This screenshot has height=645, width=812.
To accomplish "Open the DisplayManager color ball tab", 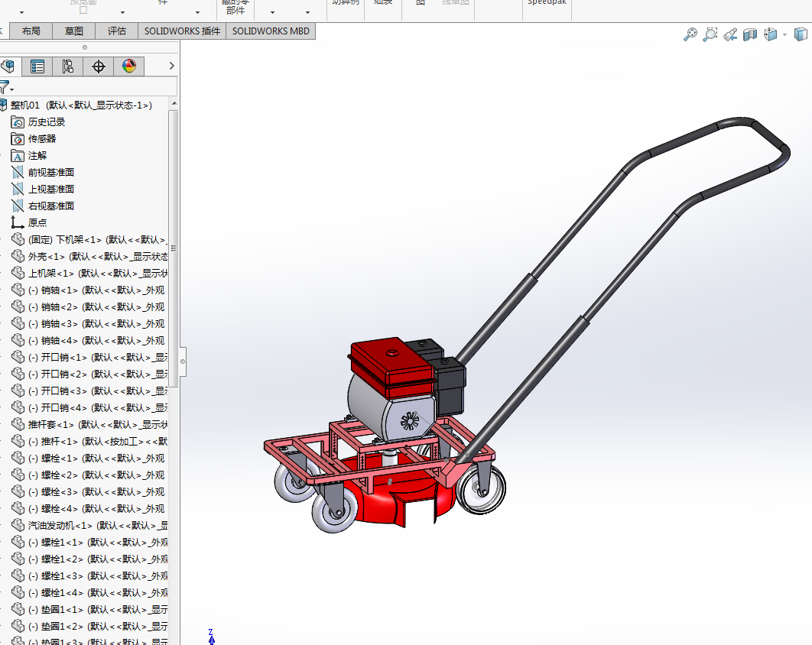I will [129, 66].
